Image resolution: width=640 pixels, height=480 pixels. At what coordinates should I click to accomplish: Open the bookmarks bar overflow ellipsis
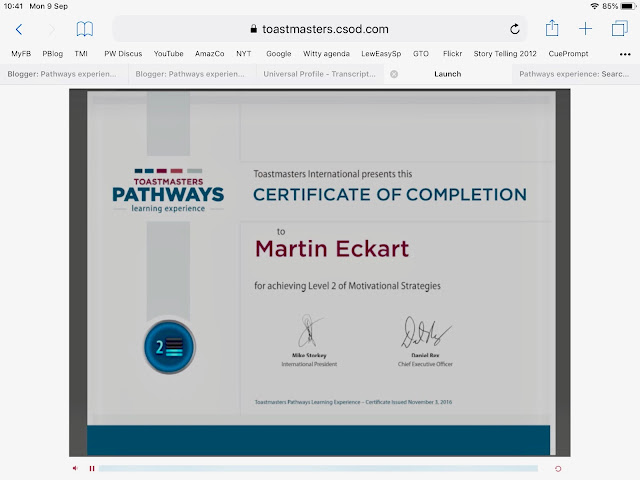click(625, 54)
